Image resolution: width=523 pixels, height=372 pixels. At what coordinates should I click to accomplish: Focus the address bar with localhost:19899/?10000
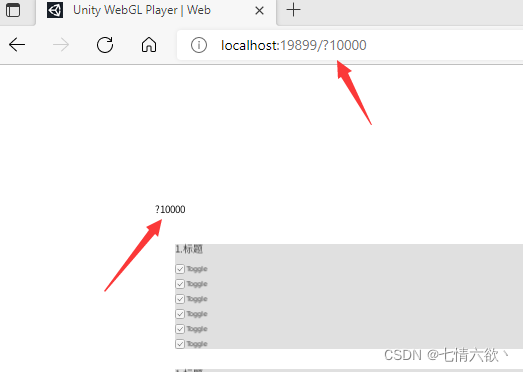pos(350,45)
